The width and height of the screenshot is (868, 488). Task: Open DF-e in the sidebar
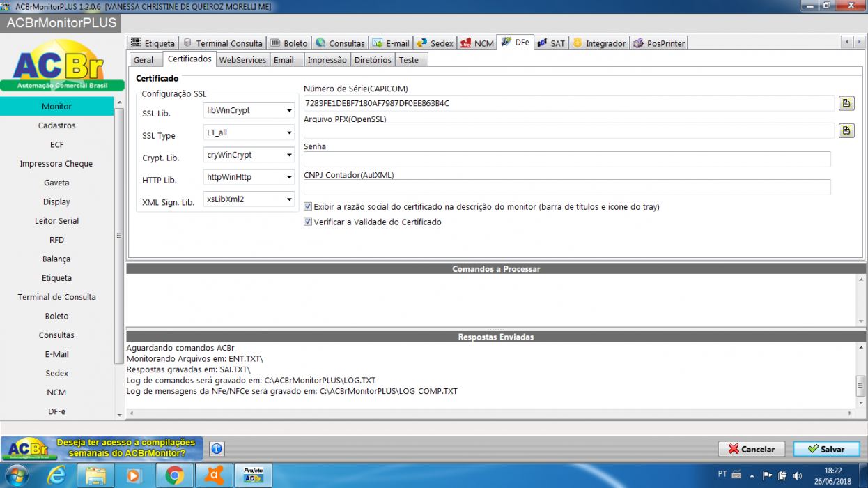pyautogui.click(x=56, y=411)
